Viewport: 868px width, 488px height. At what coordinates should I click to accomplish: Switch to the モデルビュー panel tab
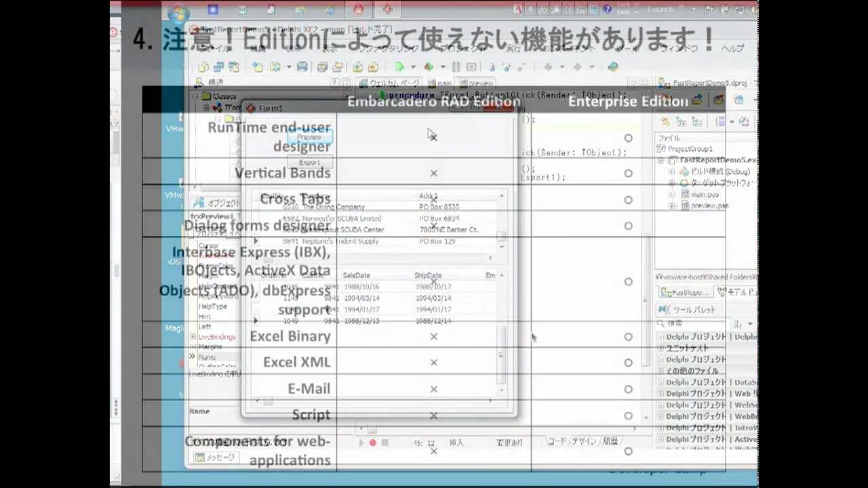(x=736, y=292)
